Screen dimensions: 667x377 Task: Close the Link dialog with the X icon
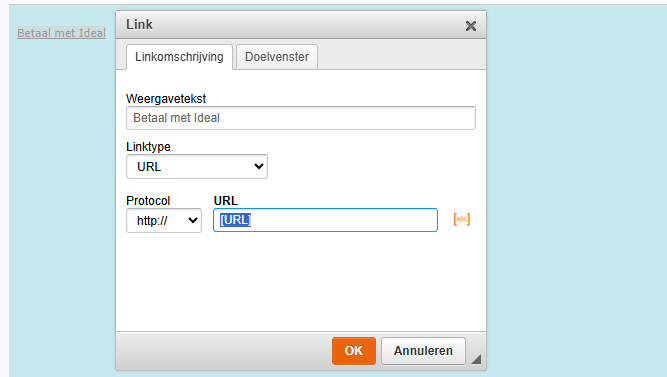tap(470, 26)
